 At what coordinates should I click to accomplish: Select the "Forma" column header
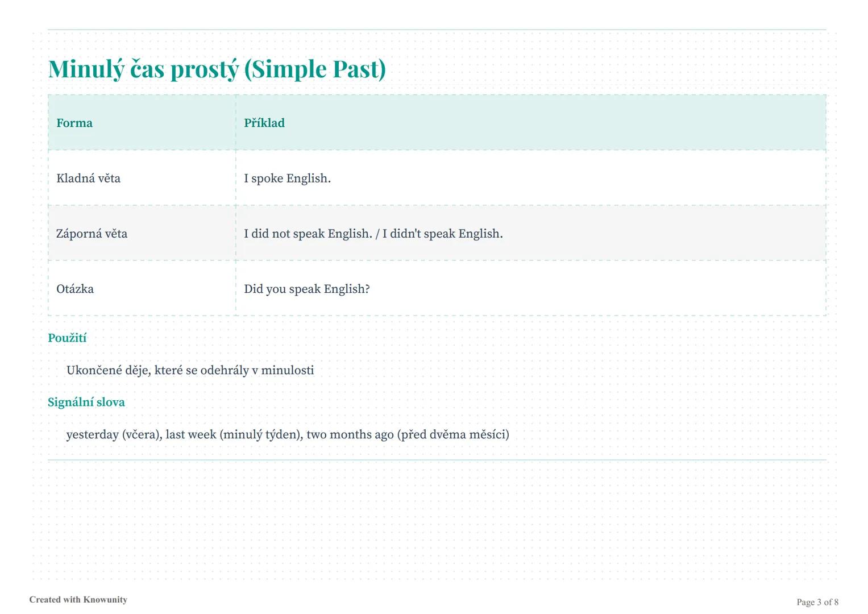pos(74,123)
